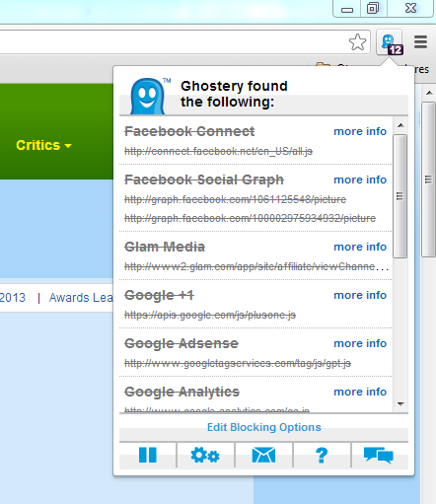Open more info for Facebook Social Graph
The image size is (436, 504).
click(x=360, y=180)
